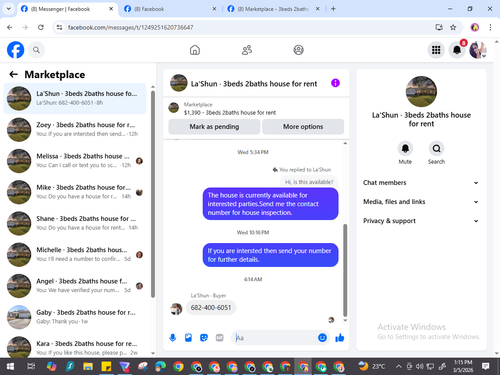Click the 682-400-6051 message bubble
500x375 pixels.
[x=211, y=307]
